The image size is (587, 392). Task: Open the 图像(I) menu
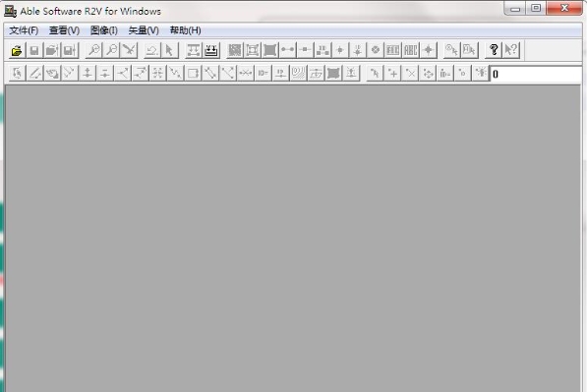point(103,30)
